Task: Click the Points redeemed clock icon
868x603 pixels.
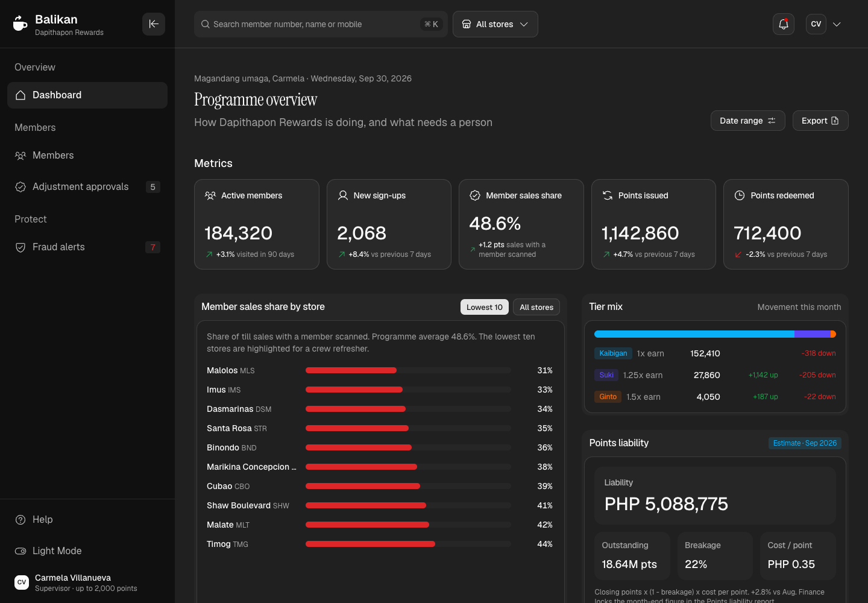Action: pos(740,195)
